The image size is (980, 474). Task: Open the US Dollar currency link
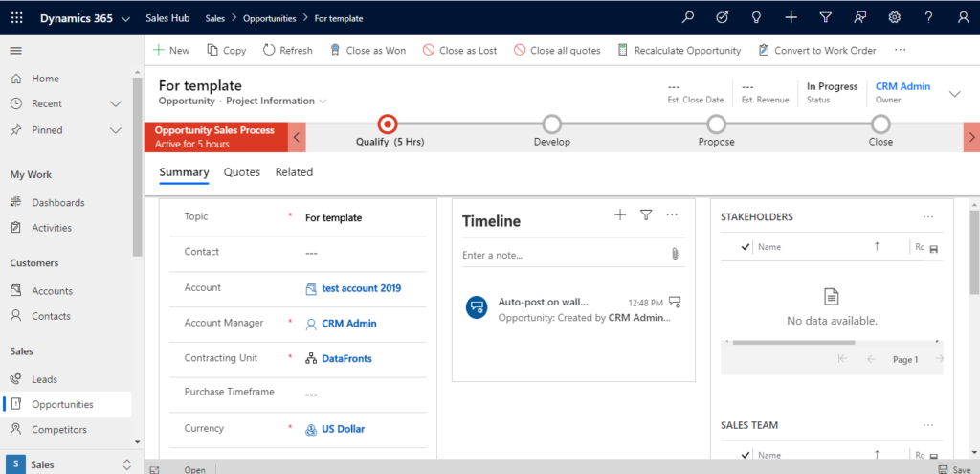[x=344, y=429]
